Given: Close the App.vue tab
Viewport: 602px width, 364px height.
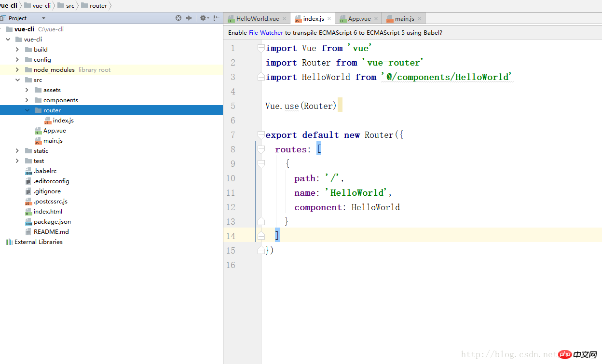Looking at the screenshot, I should pos(376,19).
